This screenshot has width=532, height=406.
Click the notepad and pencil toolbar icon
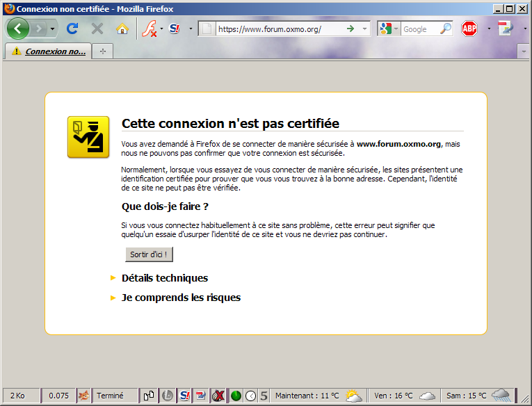[x=506, y=29]
